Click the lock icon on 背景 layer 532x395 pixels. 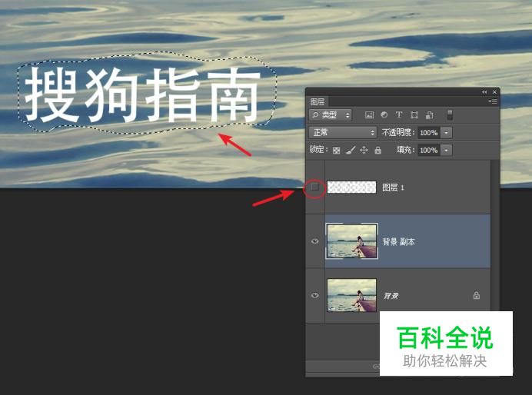pyautogui.click(x=477, y=295)
